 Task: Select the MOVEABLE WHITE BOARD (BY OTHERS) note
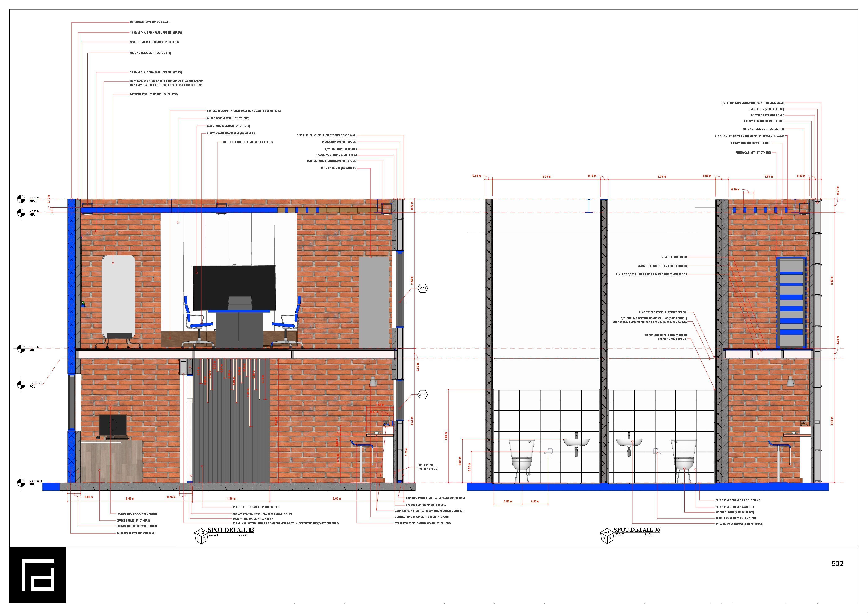(154, 94)
